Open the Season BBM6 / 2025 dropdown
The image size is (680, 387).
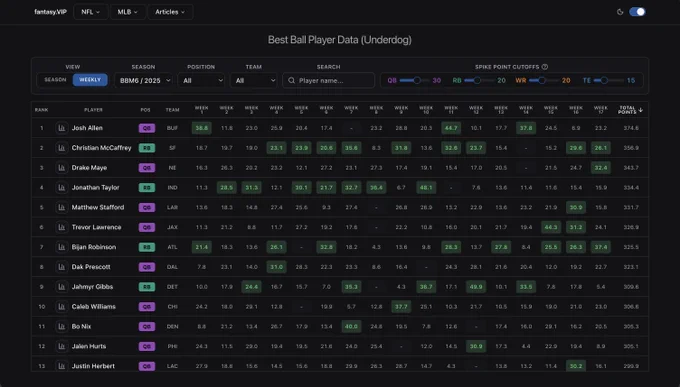[144, 80]
